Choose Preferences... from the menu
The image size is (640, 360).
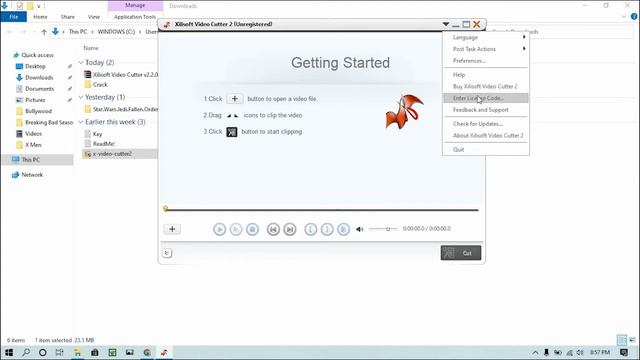point(486,61)
